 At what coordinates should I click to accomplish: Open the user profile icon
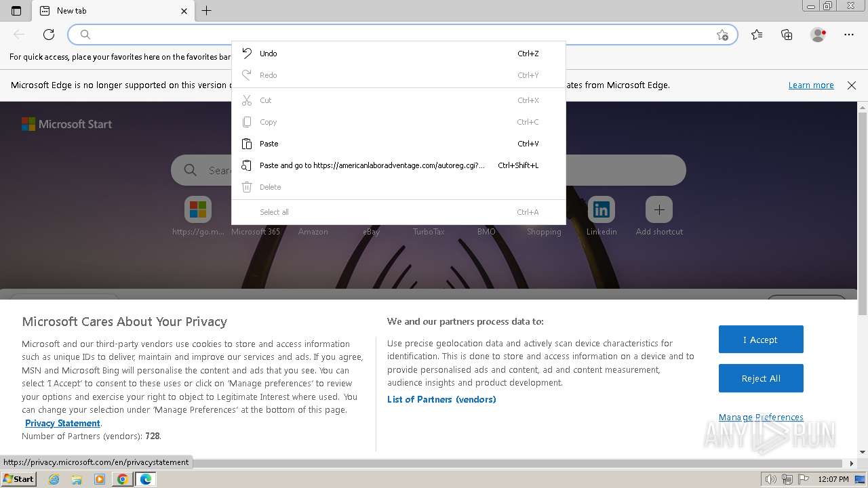click(818, 35)
